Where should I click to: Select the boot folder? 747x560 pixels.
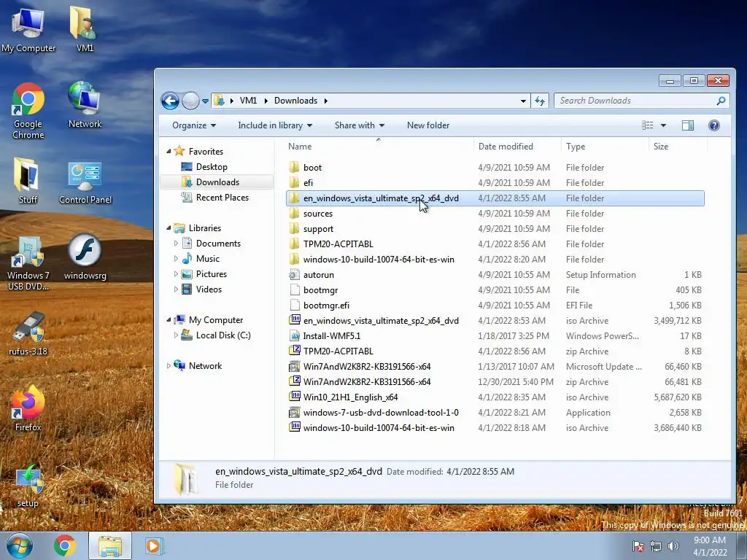click(x=495, y=167)
